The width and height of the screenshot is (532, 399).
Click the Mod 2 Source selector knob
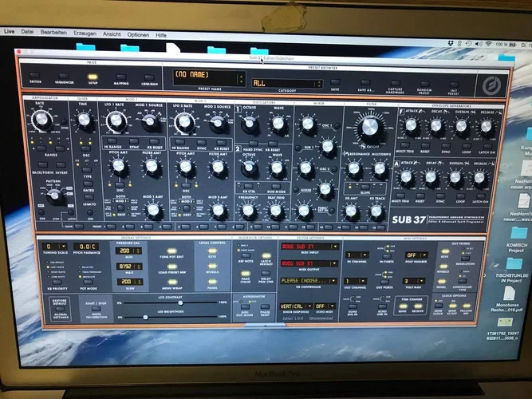pos(217,122)
